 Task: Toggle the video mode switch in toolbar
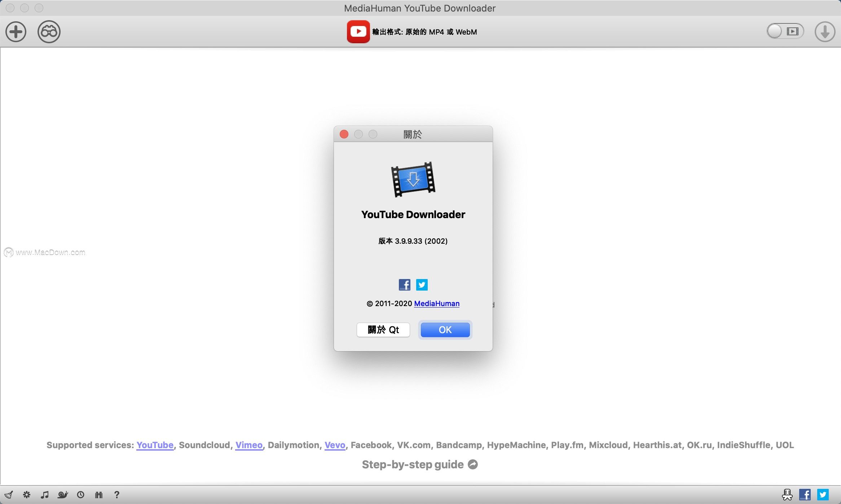click(x=785, y=31)
